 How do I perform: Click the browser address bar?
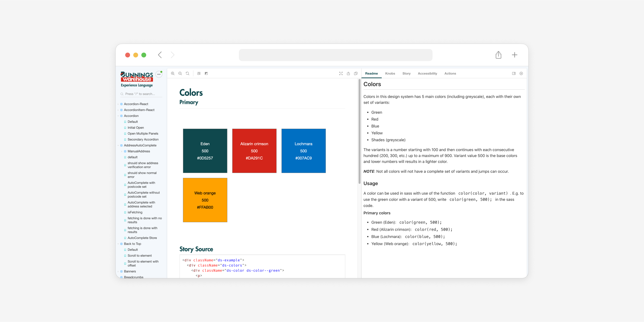coord(335,55)
